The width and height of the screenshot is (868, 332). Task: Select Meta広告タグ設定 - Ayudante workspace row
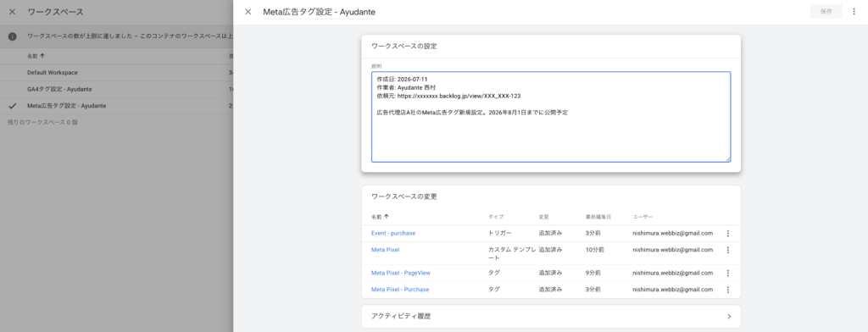point(116,106)
